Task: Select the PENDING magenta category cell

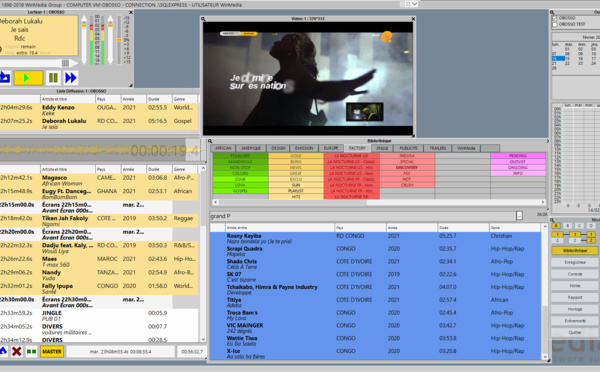Action: (518, 156)
